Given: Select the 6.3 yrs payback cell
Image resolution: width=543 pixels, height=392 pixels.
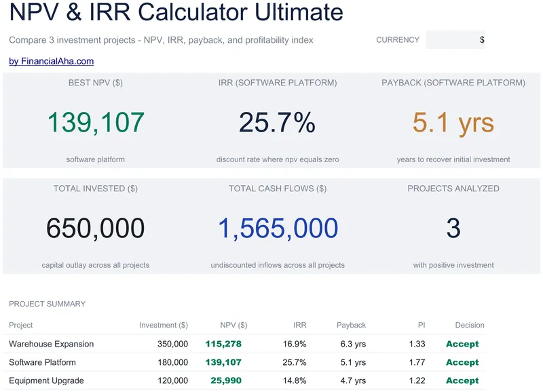Looking at the screenshot, I should (x=353, y=344).
